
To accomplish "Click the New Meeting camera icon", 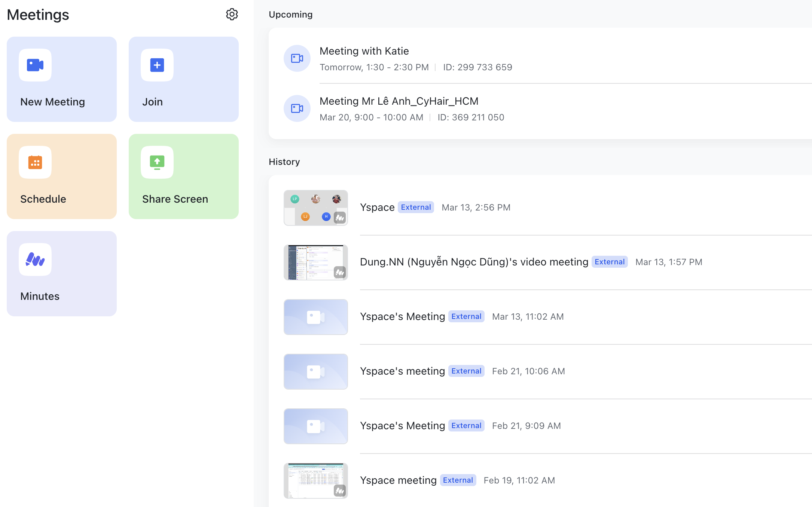I will coord(35,65).
